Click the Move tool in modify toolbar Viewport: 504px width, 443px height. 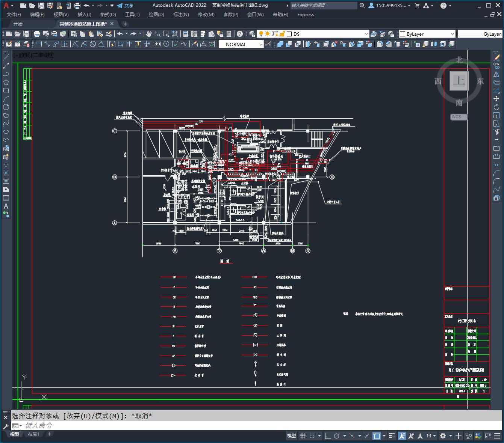[496, 99]
